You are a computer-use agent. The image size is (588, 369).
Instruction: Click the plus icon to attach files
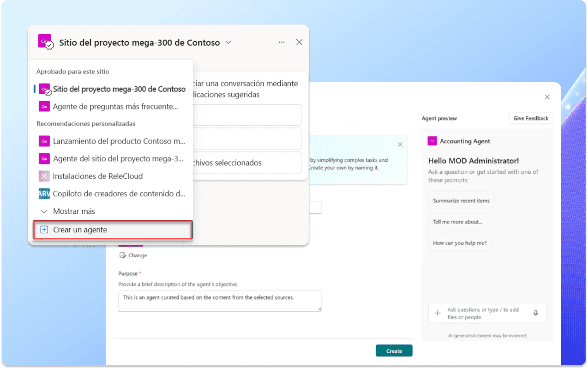coord(438,313)
